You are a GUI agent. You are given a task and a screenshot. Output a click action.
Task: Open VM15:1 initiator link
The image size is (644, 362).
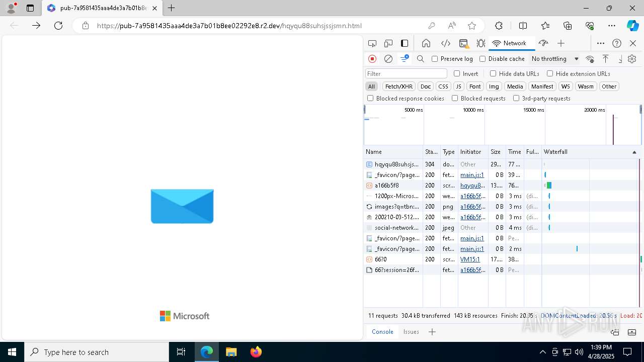pyautogui.click(x=470, y=259)
